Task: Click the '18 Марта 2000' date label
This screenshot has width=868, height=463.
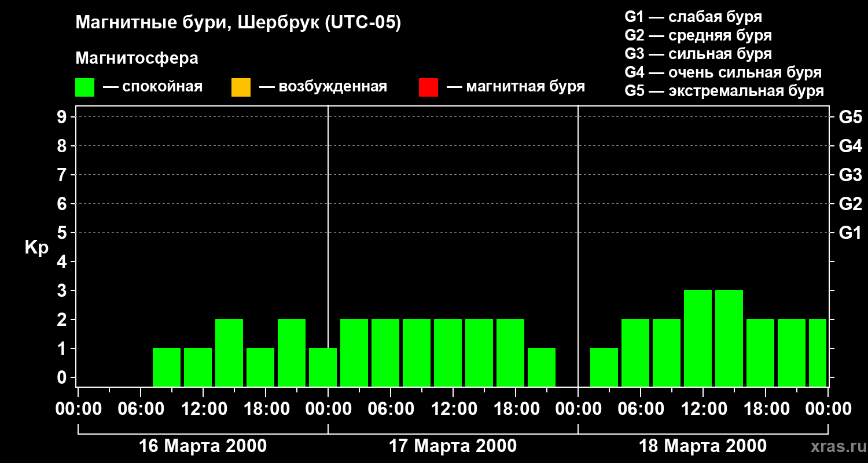Action: click(703, 446)
